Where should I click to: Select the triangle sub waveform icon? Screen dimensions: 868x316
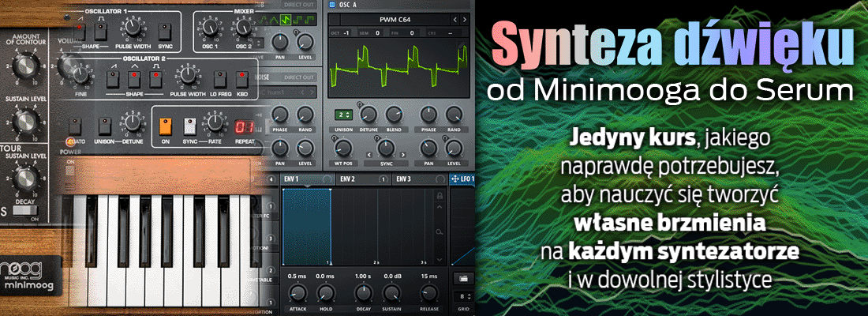(x=275, y=21)
